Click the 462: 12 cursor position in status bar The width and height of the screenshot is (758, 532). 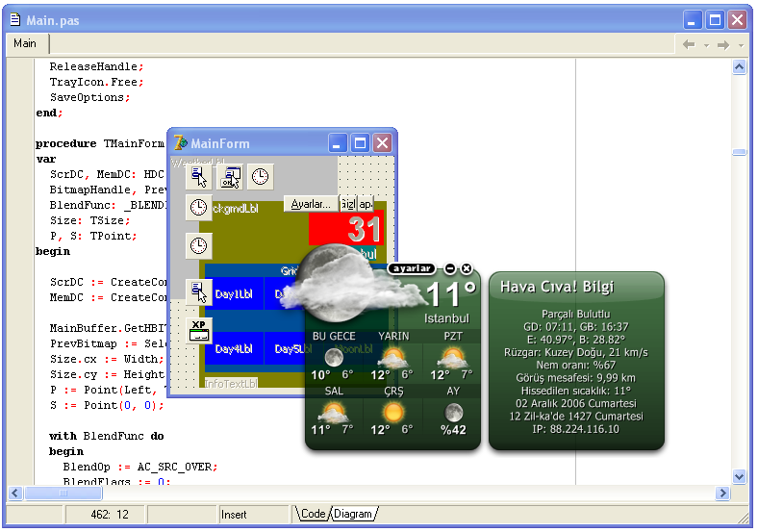[x=110, y=514]
